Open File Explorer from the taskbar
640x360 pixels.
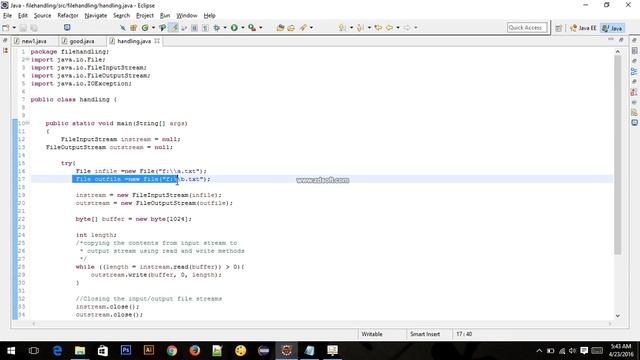(80, 351)
